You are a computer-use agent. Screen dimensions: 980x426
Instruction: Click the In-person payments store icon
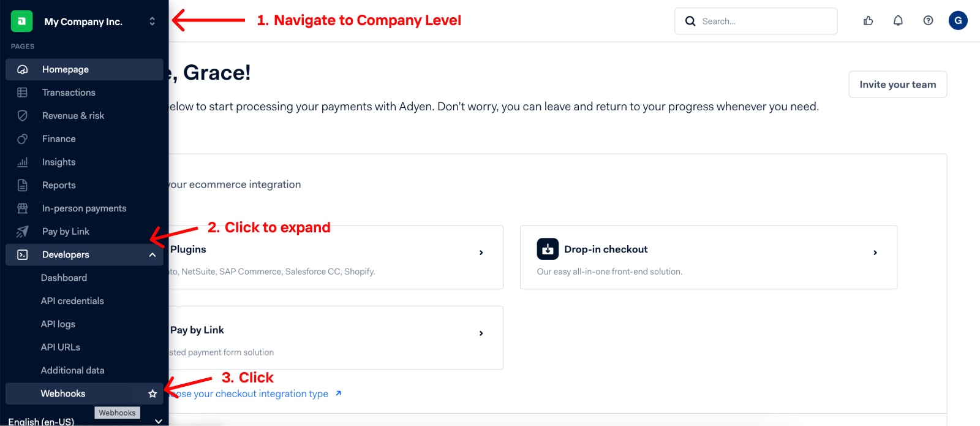pos(23,208)
